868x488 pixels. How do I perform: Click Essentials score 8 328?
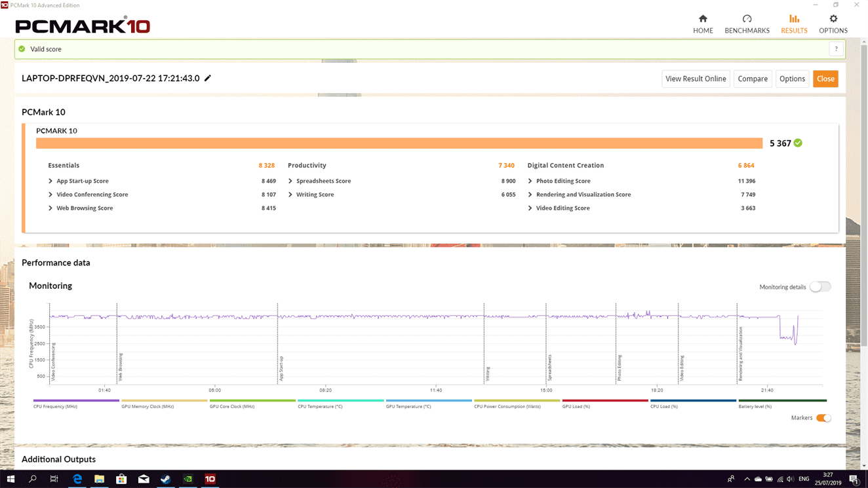click(x=266, y=166)
